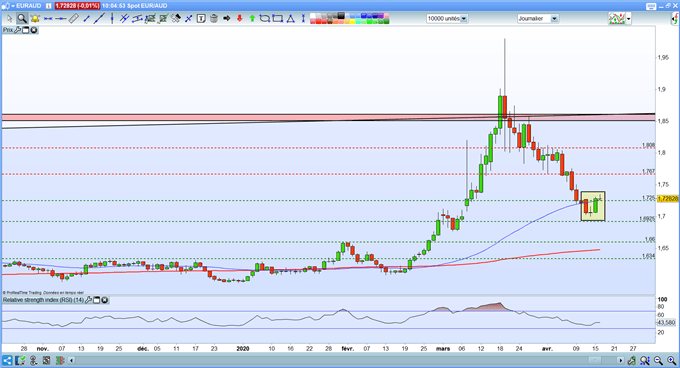680x368 pixels.
Task: Choose the triangle drawing tool
Action: coord(291,18)
